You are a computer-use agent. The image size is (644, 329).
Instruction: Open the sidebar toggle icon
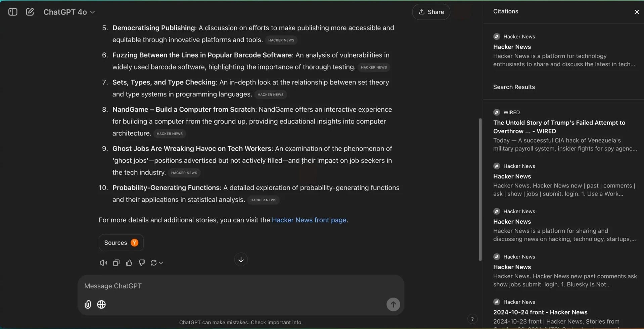12,12
